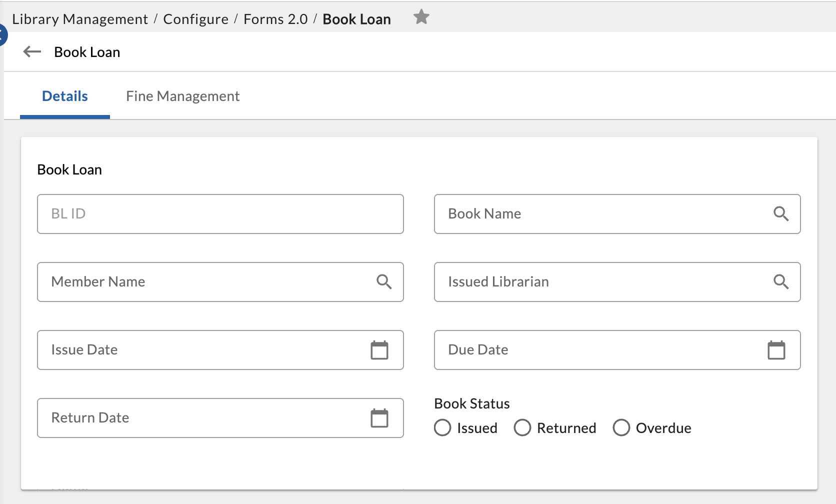836x504 pixels.
Task: Open Book Name search lookup icon
Action: pyautogui.click(x=781, y=214)
